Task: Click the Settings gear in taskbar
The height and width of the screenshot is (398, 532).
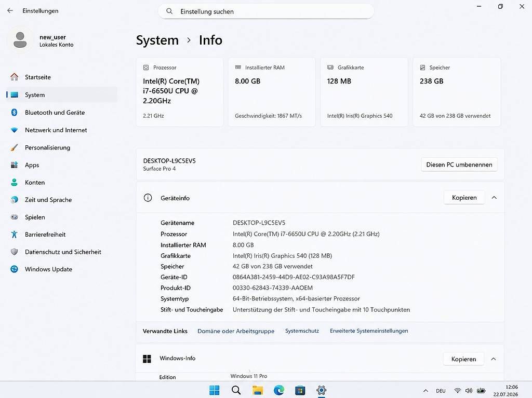Action: 321,390
